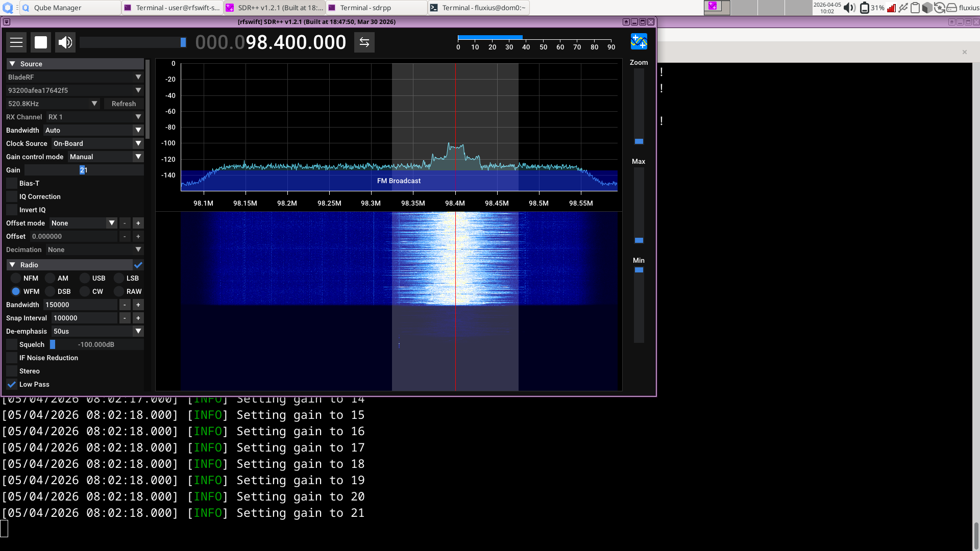Edit the Gain value input field
Viewport: 980px width, 551px height.
coord(84,170)
